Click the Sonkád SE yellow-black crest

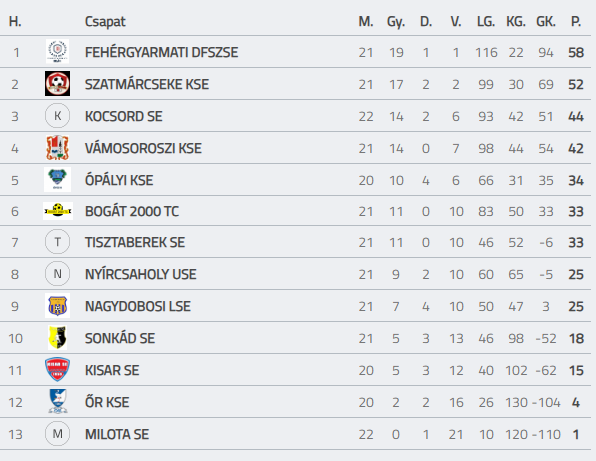(57, 337)
